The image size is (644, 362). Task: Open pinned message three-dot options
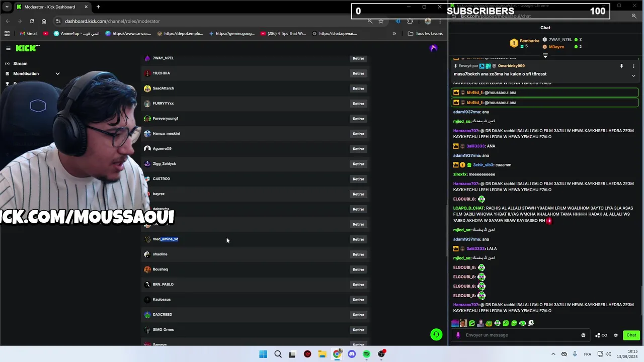click(x=633, y=66)
